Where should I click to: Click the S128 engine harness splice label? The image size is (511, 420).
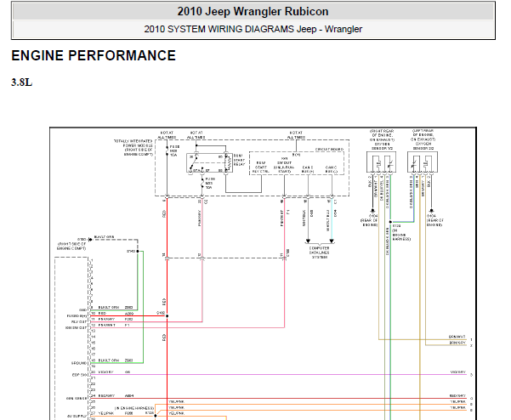click(401, 232)
